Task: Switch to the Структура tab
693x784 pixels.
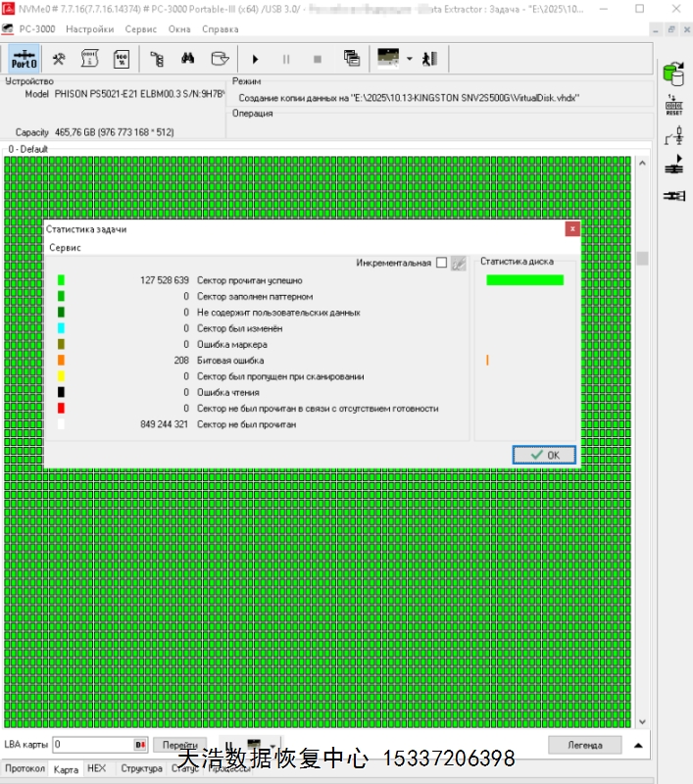Action: (141, 769)
